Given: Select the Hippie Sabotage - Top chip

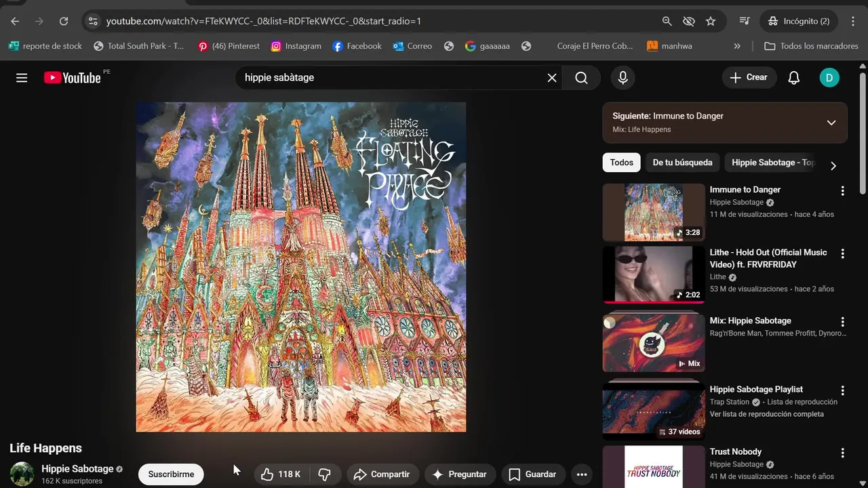Looking at the screenshot, I should 772,163.
